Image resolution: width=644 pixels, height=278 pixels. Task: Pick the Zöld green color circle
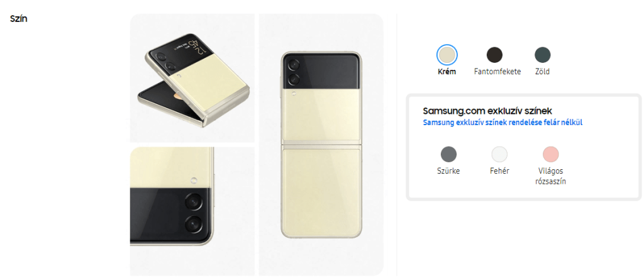(x=543, y=55)
